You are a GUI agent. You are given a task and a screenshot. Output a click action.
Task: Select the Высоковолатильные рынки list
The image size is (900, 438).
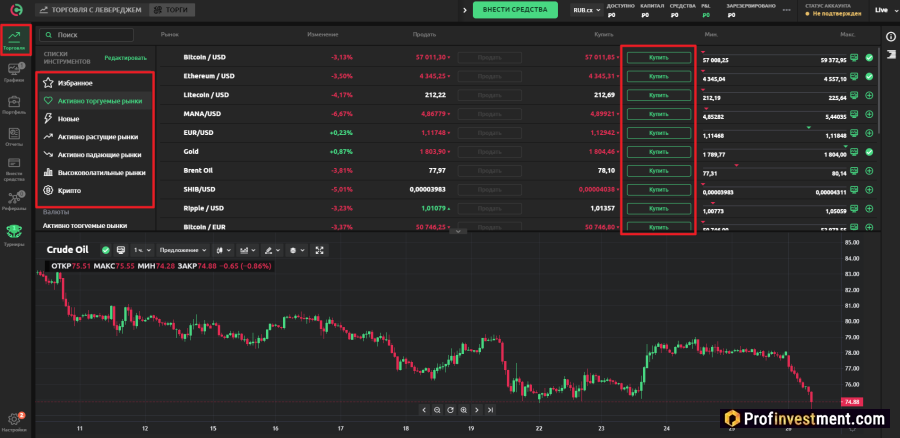point(97,172)
